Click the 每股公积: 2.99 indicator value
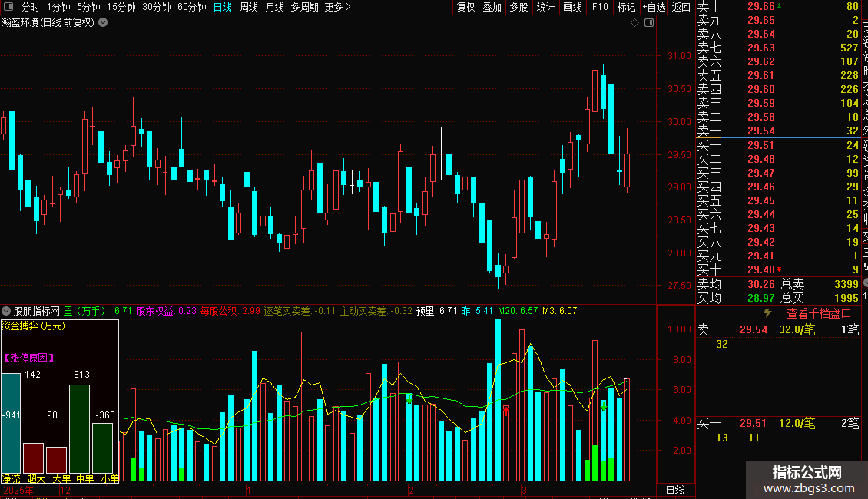 230,311
